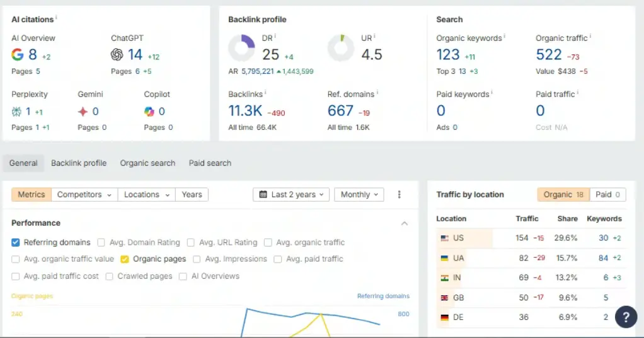Viewport: 644px width, 338px height.
Task: Click the Copilot logo icon
Action: (x=149, y=112)
